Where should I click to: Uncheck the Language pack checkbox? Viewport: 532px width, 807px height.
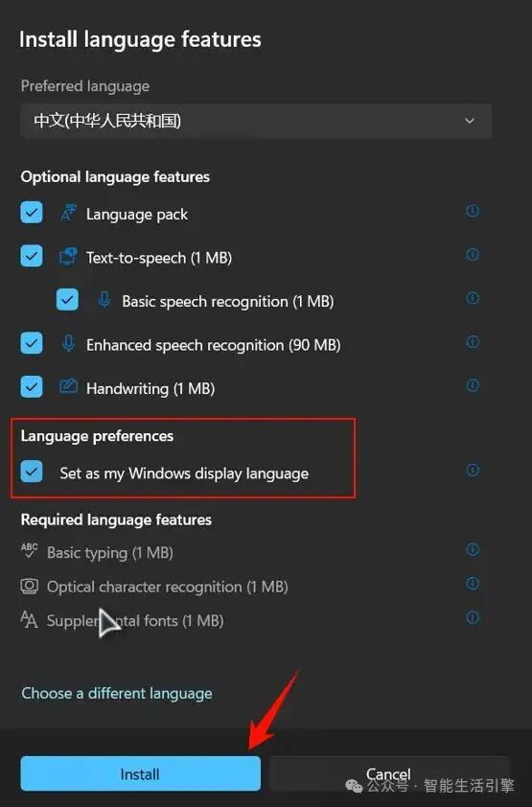click(x=32, y=212)
